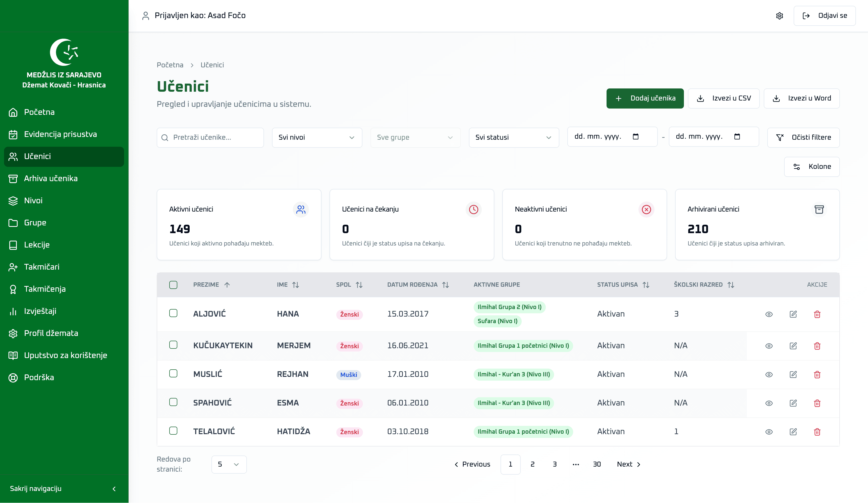The image size is (868, 503).
Task: Check the KUČUKAYTEKIN row checkbox
Action: click(173, 345)
